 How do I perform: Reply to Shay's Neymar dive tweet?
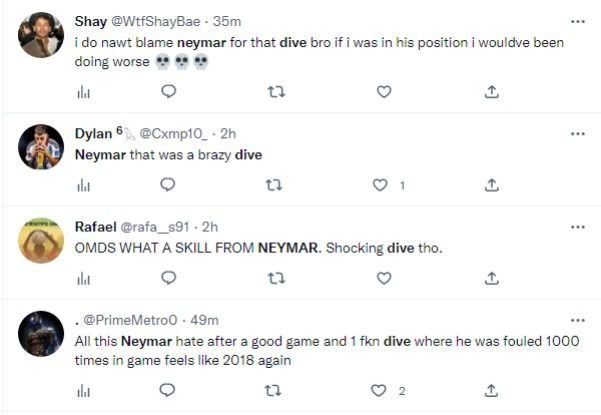pos(169,91)
